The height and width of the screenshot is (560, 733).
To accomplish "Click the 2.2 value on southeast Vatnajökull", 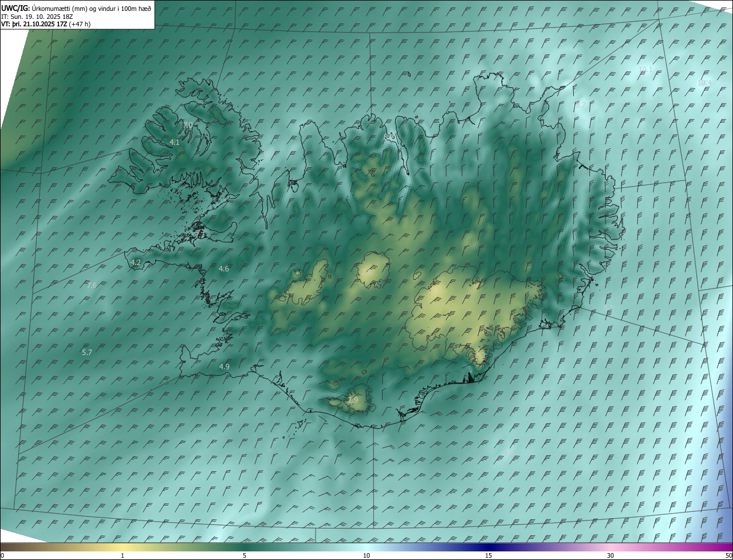I will [480, 356].
